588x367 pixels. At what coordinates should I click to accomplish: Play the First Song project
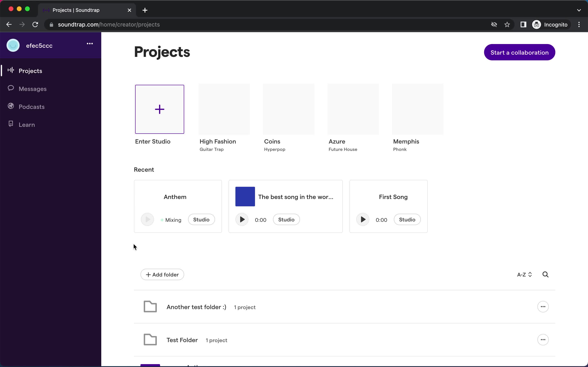click(363, 219)
